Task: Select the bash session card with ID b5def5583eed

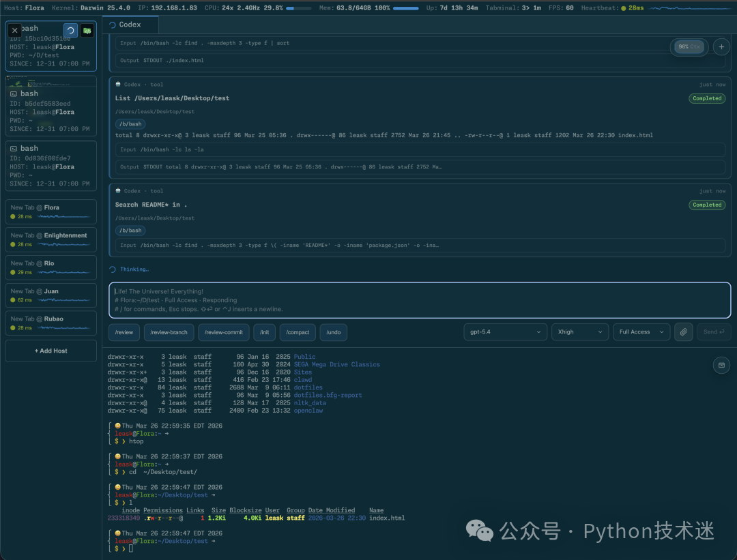Action: click(50, 106)
